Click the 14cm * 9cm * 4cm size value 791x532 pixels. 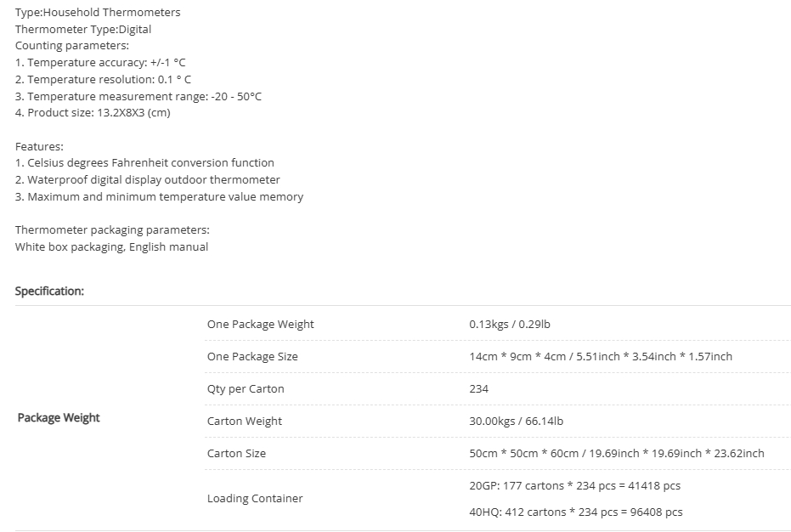point(601,356)
